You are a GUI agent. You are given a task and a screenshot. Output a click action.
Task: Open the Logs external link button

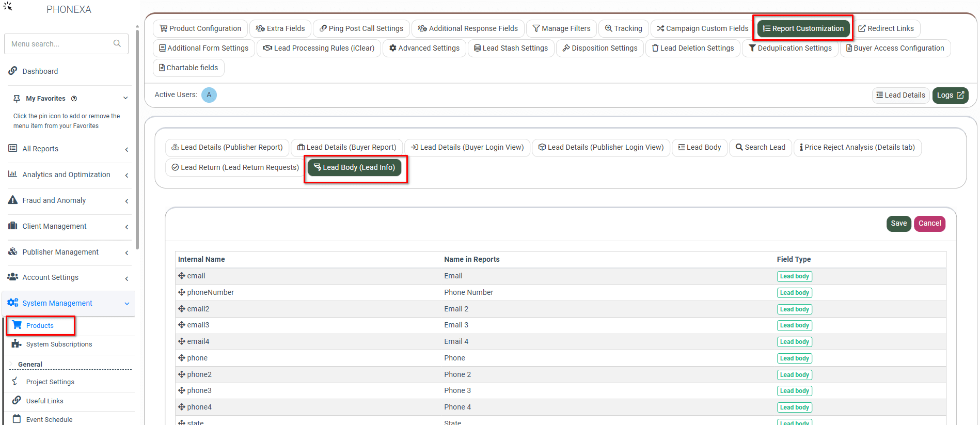pyautogui.click(x=950, y=95)
